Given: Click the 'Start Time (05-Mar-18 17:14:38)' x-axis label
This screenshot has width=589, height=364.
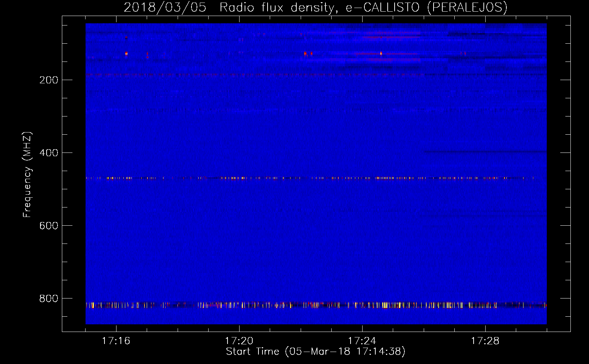Looking at the screenshot, I should click(316, 352).
